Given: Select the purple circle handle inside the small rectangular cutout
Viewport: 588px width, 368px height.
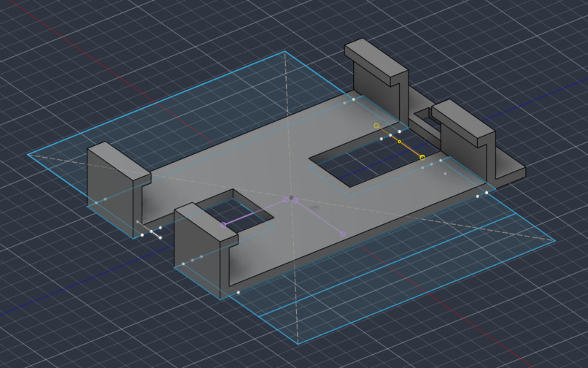Looking at the screenshot, I should coord(223,225).
